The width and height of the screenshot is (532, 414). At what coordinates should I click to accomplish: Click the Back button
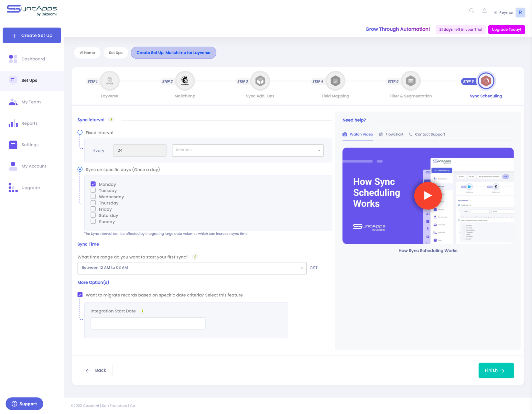click(96, 370)
